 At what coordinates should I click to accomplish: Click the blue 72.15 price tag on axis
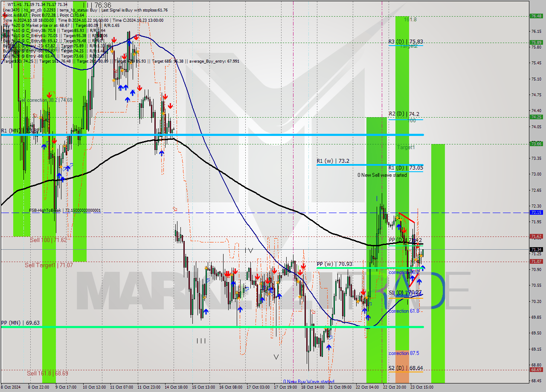[x=536, y=212]
